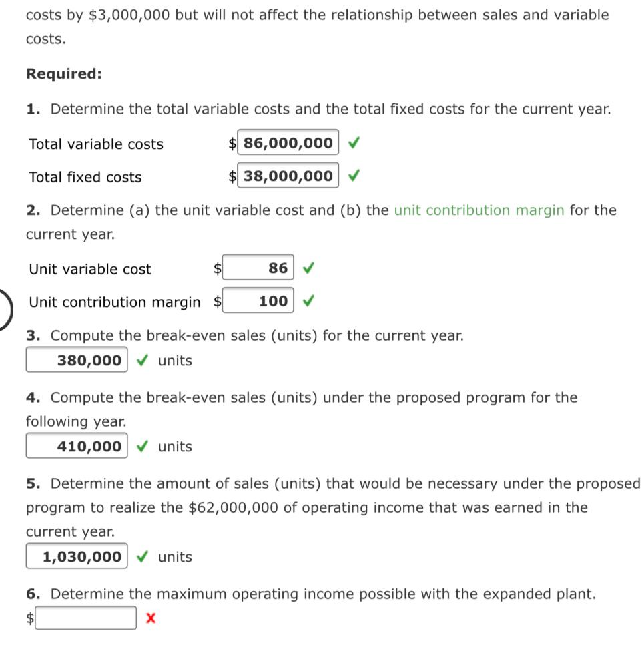Click the checkmark beside 410,000 units
This screenshot has width=644, height=647.
click(141, 446)
